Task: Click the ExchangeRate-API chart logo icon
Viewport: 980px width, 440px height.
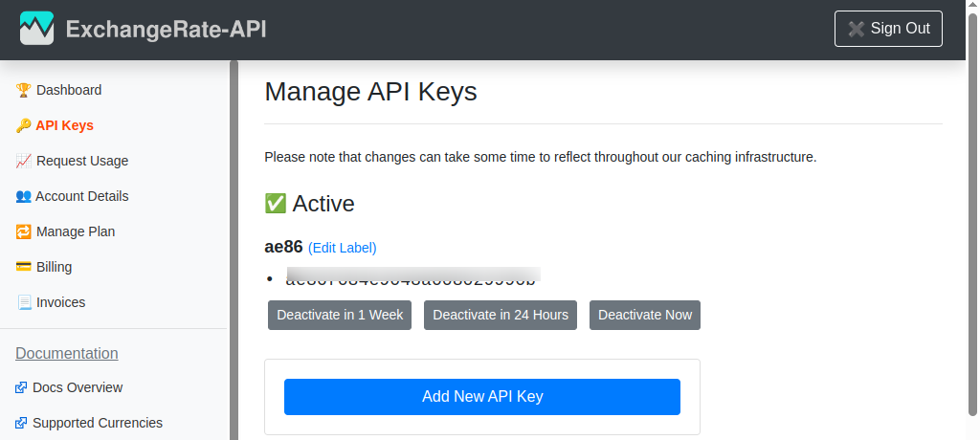Action: 37,28
